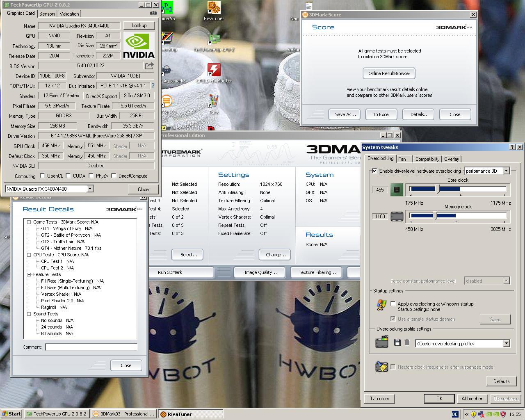Switch to 3DMark03 Professional taskbar item
The width and height of the screenshot is (525, 420).
(x=123, y=414)
